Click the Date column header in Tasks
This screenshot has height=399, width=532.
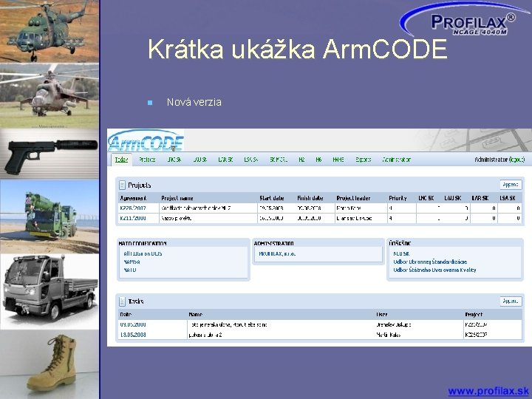click(x=126, y=315)
